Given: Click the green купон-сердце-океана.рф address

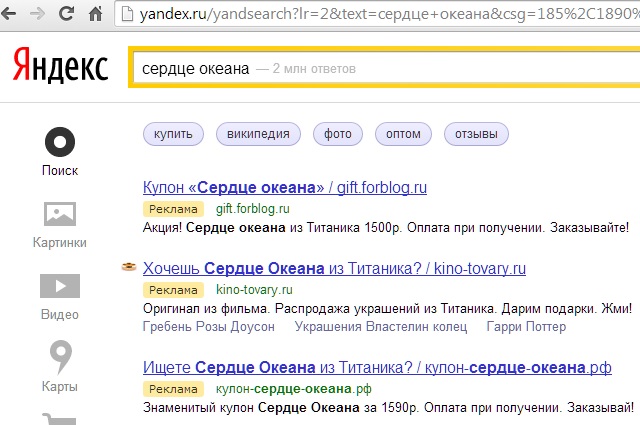Looking at the screenshot, I should click(294, 389).
